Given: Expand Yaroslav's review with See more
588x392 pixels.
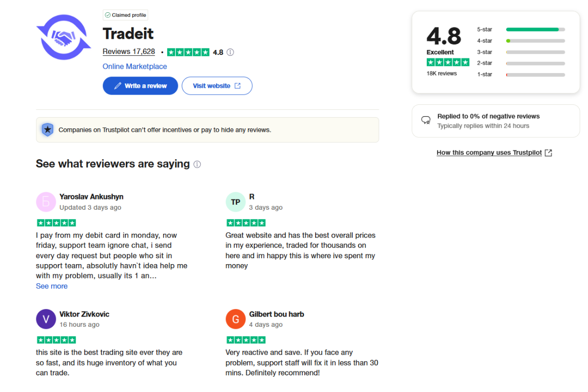Looking at the screenshot, I should coord(51,286).
